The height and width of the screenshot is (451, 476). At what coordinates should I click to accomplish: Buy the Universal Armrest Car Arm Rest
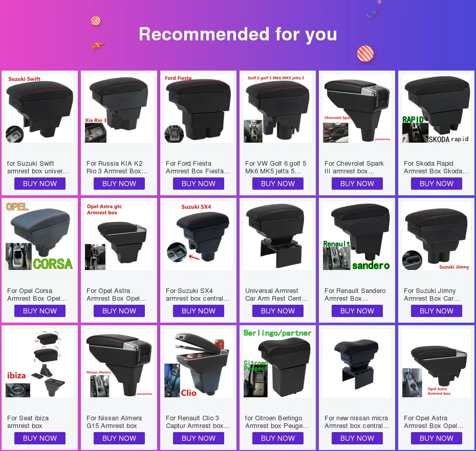point(278,311)
